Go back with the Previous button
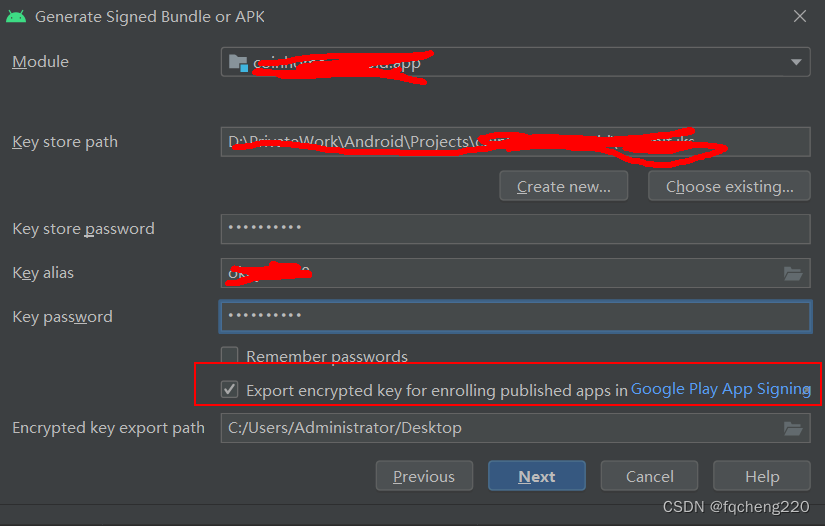The image size is (825, 526). (424, 476)
